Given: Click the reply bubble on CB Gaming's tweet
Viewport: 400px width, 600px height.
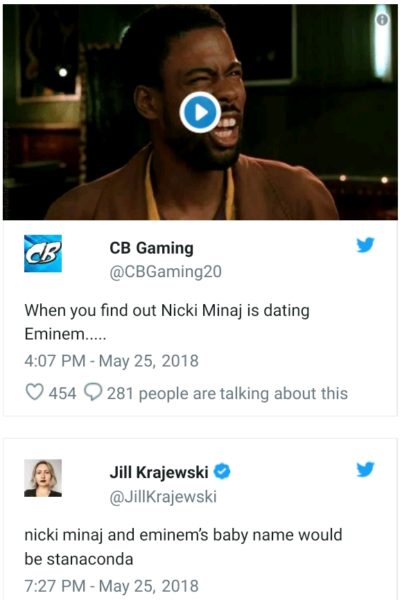Looking at the screenshot, I should click(93, 392).
